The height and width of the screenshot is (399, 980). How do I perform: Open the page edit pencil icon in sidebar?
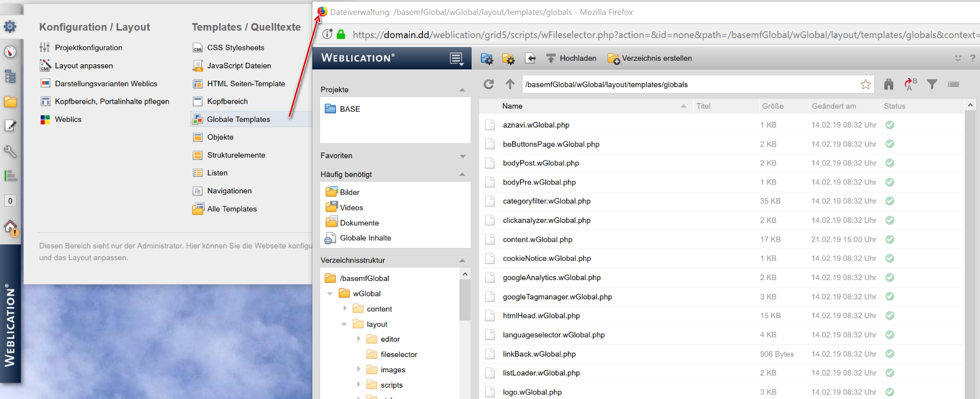(10, 126)
